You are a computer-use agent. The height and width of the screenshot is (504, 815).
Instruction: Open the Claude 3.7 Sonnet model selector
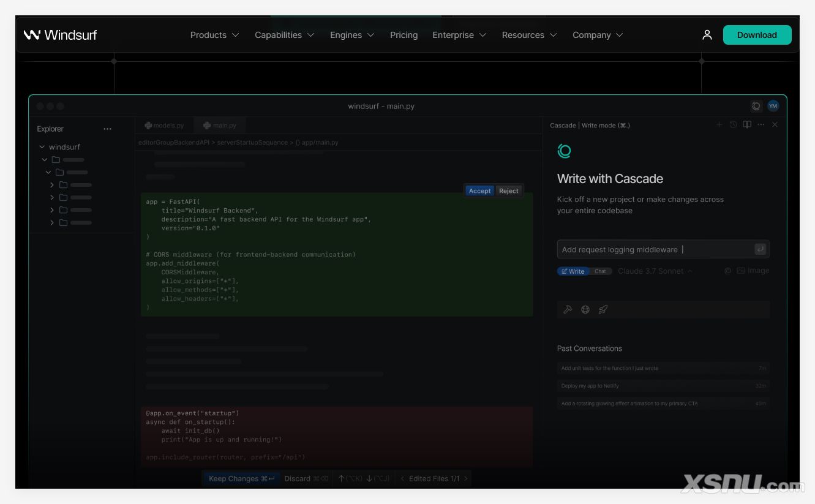click(x=655, y=271)
